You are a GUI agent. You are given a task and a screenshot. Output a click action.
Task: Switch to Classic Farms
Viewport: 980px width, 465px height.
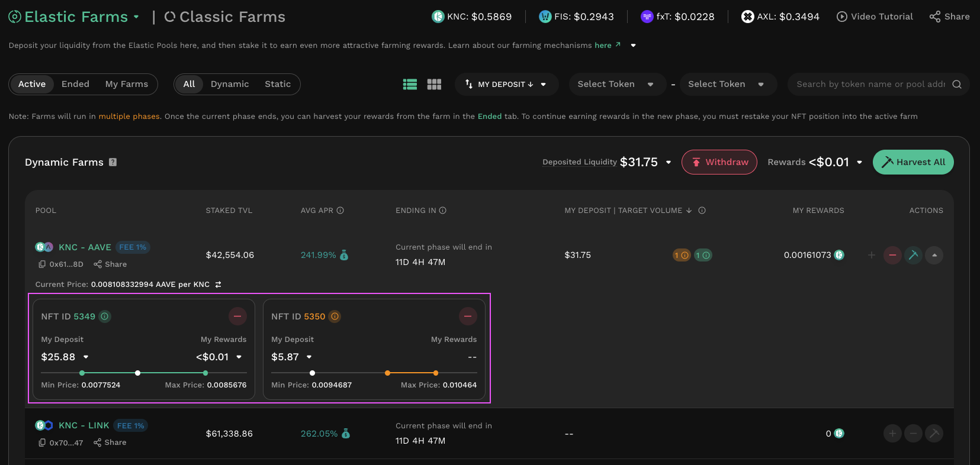tap(224, 17)
